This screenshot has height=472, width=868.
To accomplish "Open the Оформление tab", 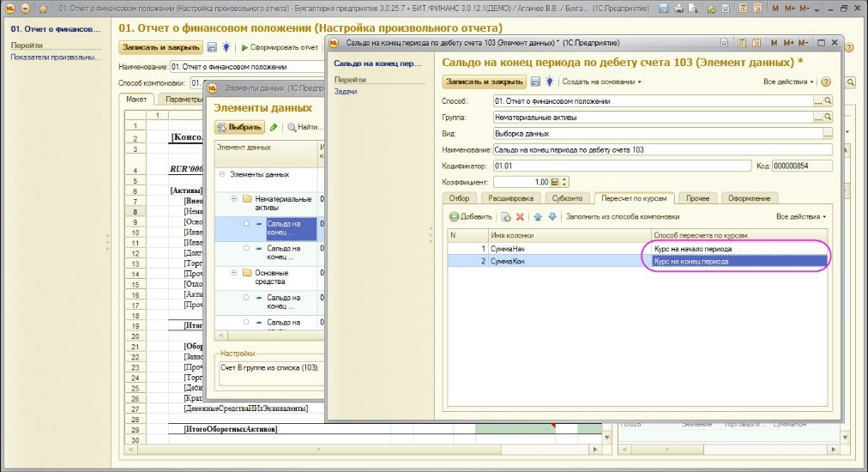I will click(x=749, y=198).
